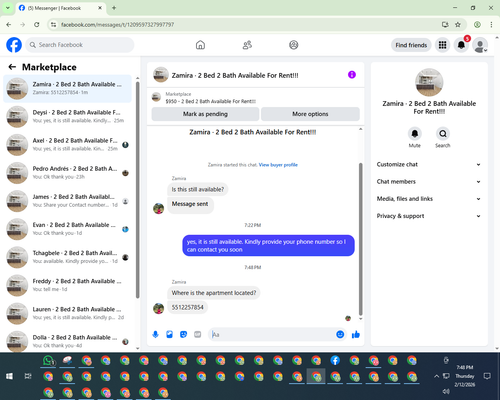This screenshot has height=400, width=500.
Task: Open the tab search chevron dropdown
Action: click(8, 8)
